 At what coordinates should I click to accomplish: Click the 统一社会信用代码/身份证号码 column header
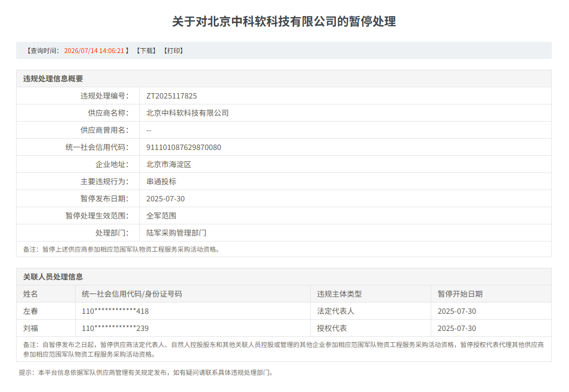pyautogui.click(x=132, y=294)
